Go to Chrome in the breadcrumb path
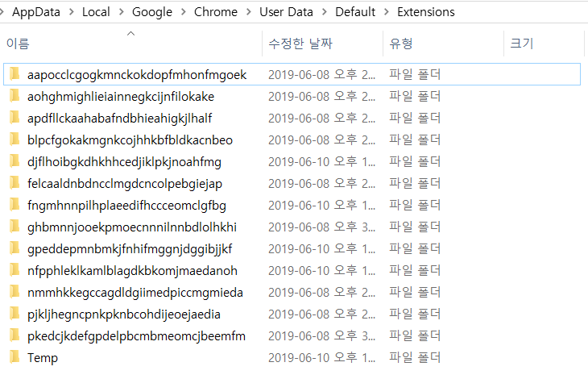This screenshot has height=379, width=588. coord(216,12)
